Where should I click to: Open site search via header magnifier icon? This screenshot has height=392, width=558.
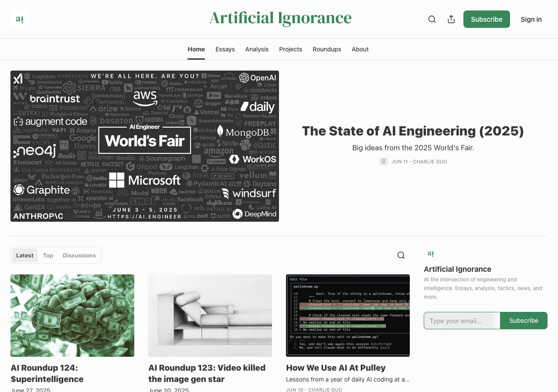[432, 19]
